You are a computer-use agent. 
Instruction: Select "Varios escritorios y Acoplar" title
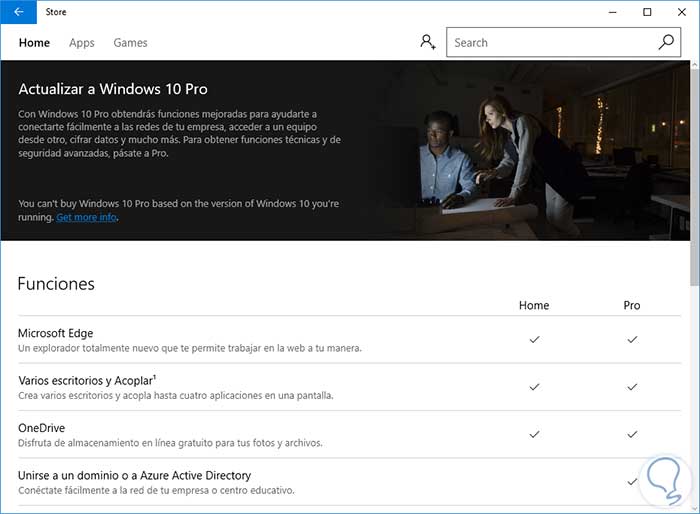(x=87, y=380)
